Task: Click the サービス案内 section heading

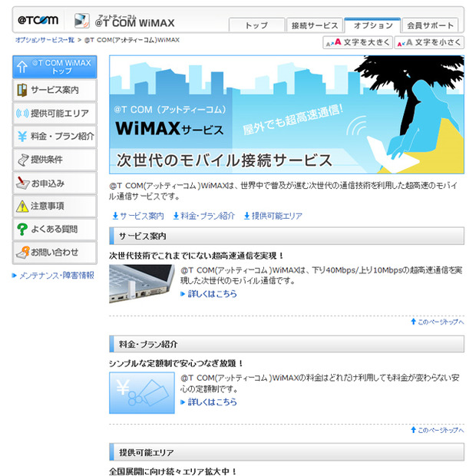Action: (x=286, y=236)
